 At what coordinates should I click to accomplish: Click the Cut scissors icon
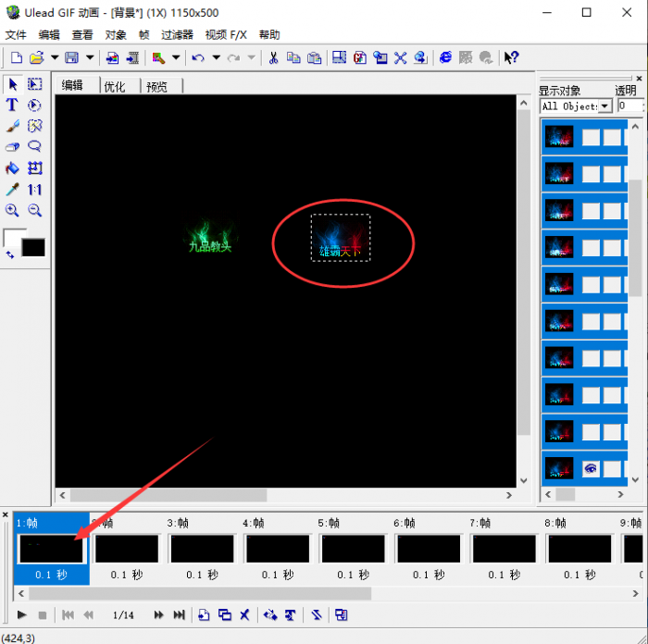(273, 57)
